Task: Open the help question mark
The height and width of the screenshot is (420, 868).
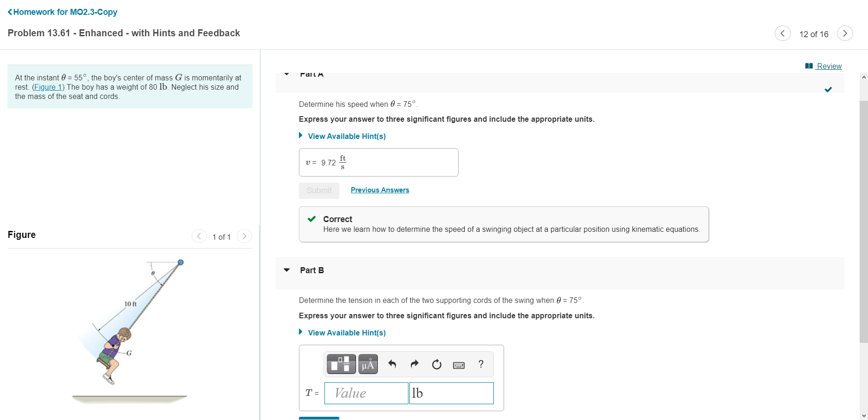Action: coord(481,364)
